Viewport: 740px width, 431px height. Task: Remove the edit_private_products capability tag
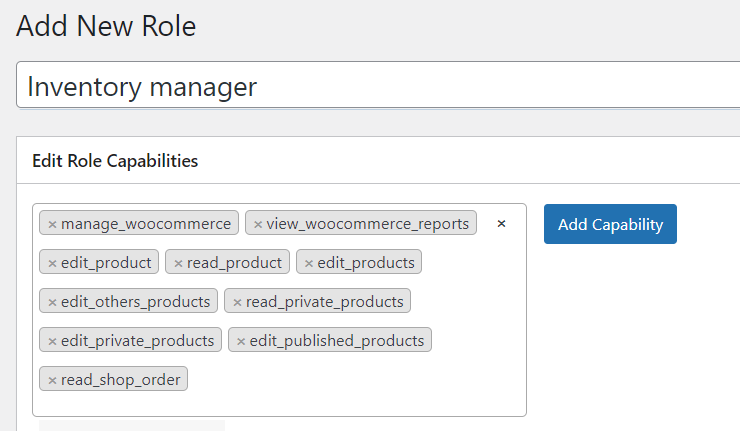point(52,341)
